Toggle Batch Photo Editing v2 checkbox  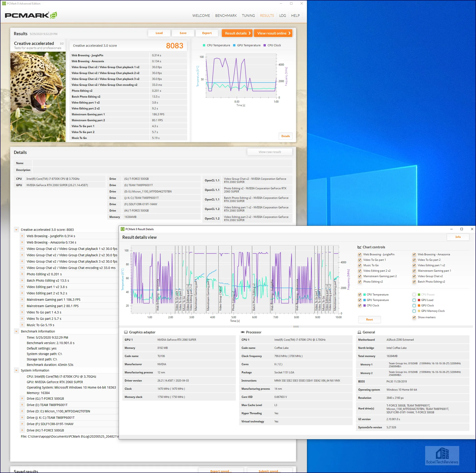click(x=414, y=282)
